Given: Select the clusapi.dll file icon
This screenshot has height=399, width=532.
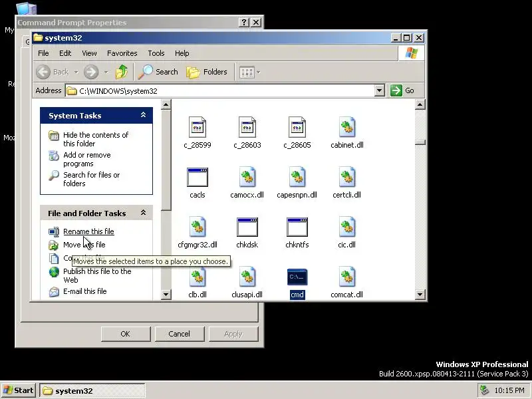Looking at the screenshot, I should 247,277.
